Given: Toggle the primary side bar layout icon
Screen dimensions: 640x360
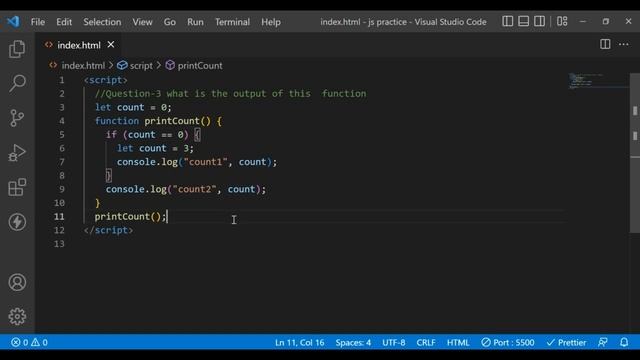Looking at the screenshot, I should point(507,21).
